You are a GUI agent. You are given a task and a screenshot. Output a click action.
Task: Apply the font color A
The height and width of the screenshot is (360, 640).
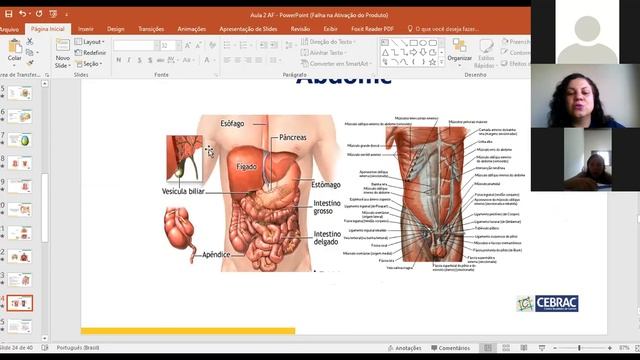pyautogui.click(x=207, y=60)
